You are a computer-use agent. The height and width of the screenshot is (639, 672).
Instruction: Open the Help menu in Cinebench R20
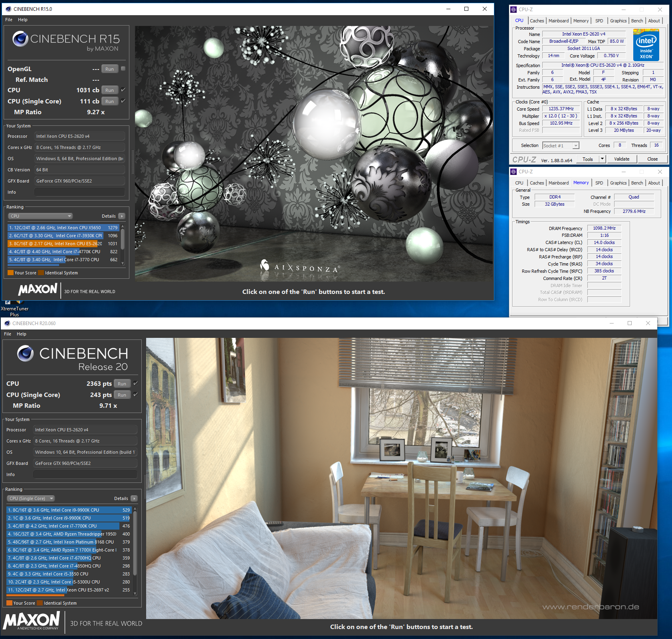(x=22, y=334)
